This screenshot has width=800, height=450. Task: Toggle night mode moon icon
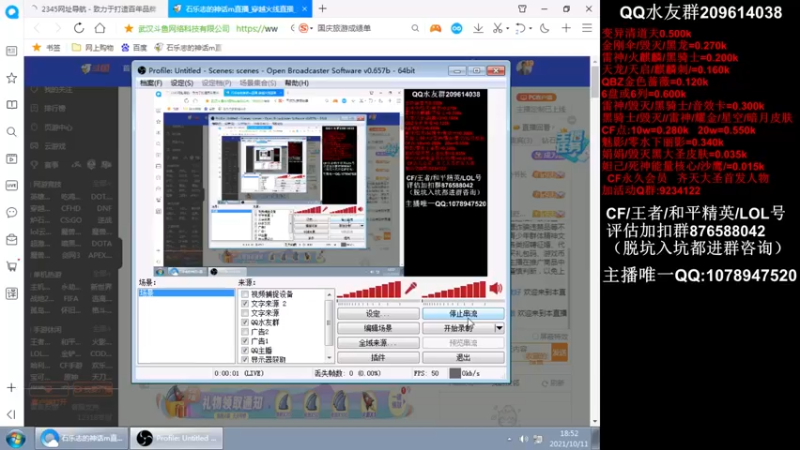click(544, 28)
